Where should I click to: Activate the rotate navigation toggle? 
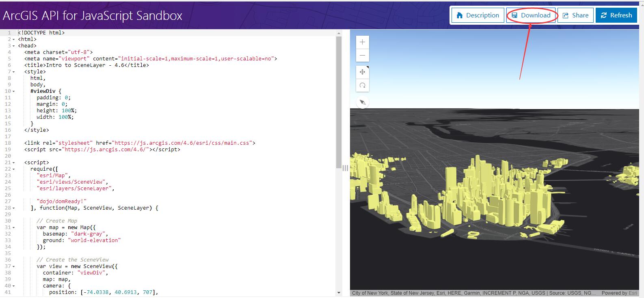(x=363, y=86)
